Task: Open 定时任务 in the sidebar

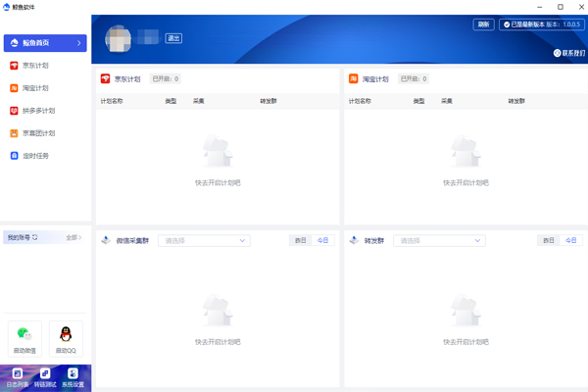Action: (x=34, y=156)
